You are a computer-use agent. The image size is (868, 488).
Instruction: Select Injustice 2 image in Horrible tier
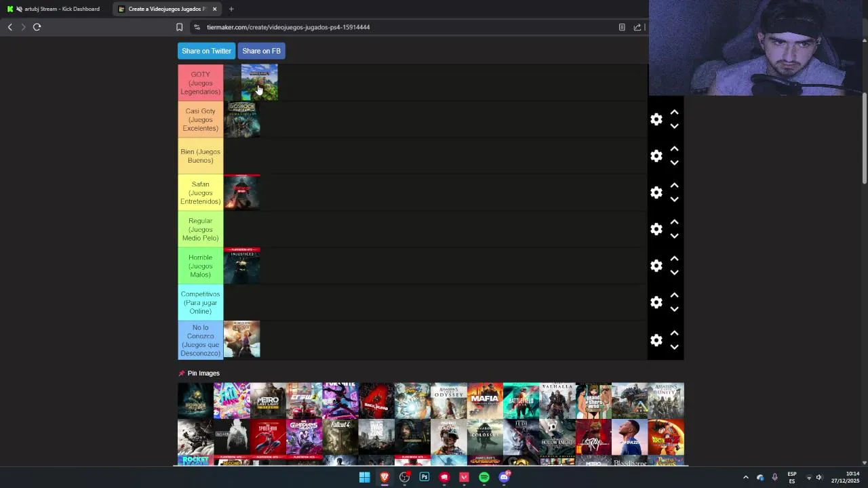click(242, 266)
